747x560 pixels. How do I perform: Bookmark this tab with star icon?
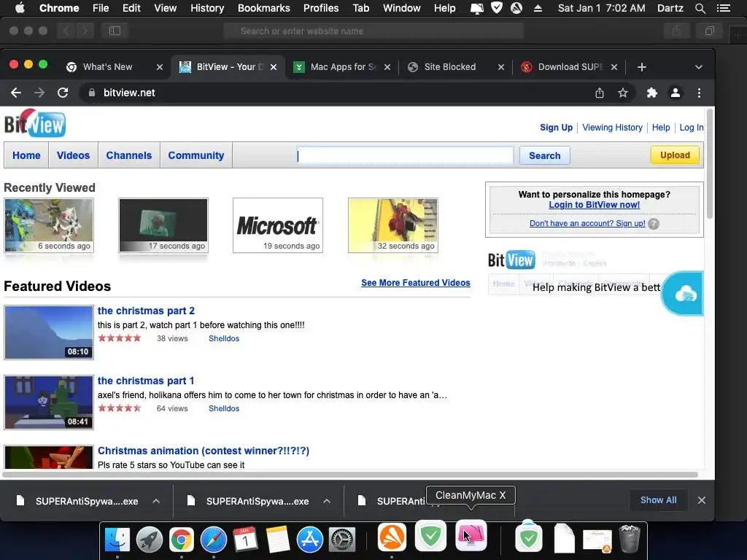tap(623, 93)
